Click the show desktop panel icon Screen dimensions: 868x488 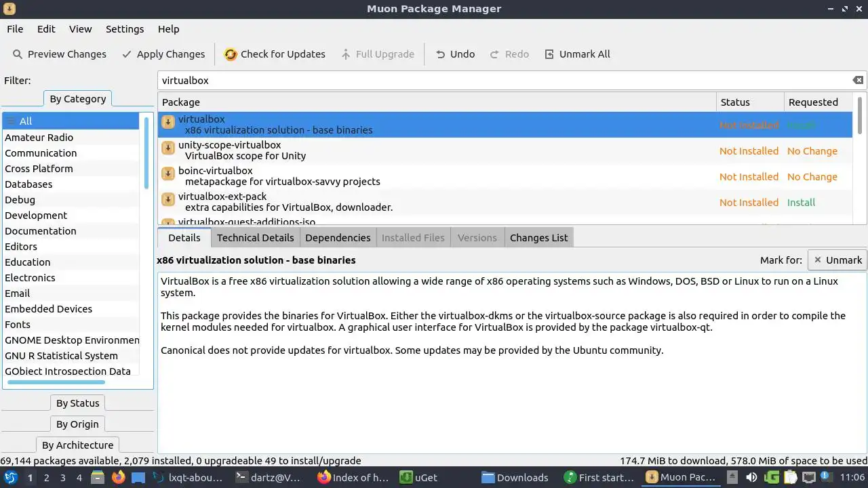point(138,477)
